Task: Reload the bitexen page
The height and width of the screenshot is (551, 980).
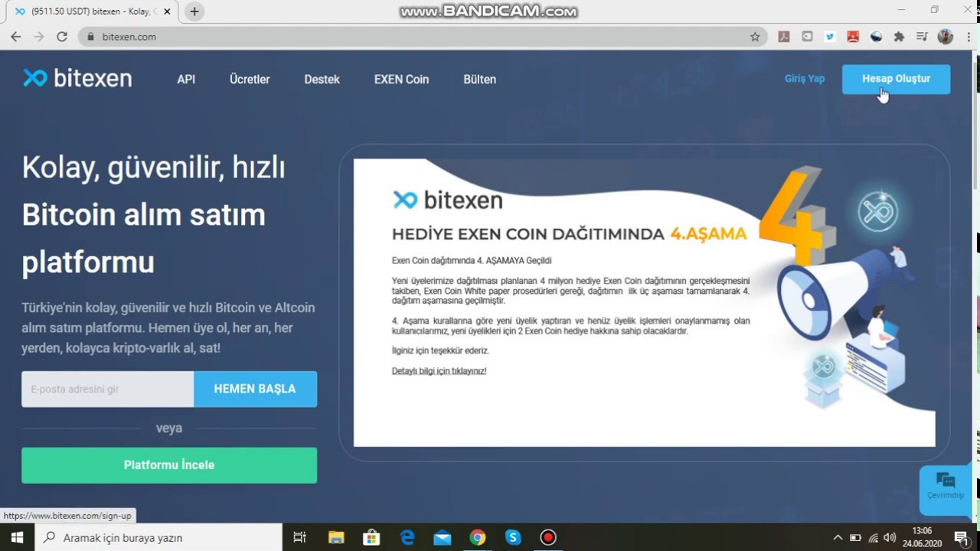Action: (x=62, y=36)
